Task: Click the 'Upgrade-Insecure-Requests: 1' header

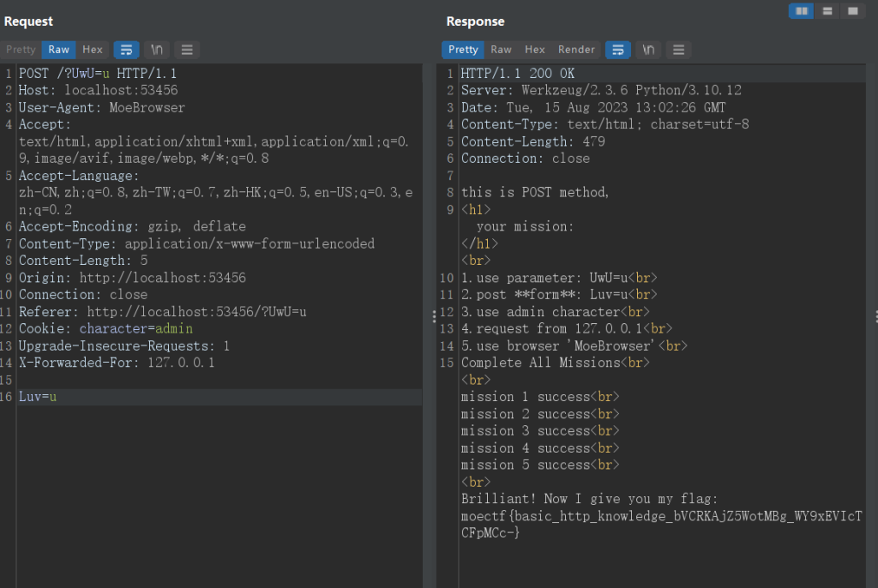Action: point(124,346)
